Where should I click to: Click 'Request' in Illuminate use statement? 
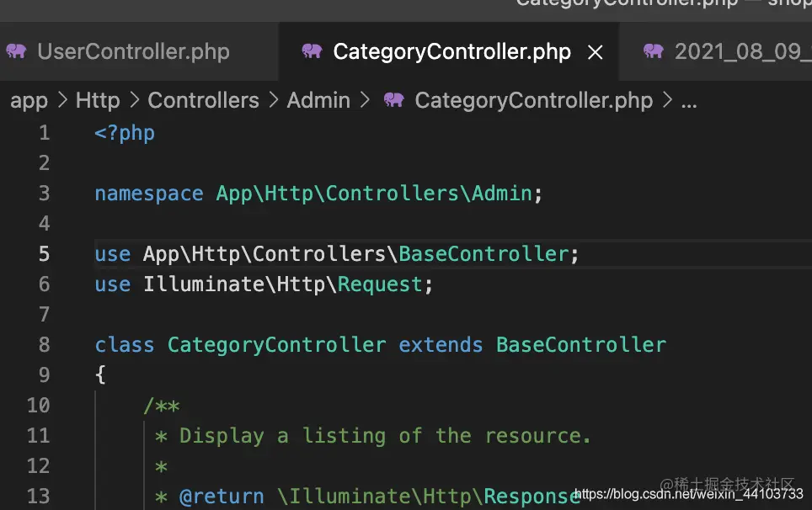tap(380, 285)
